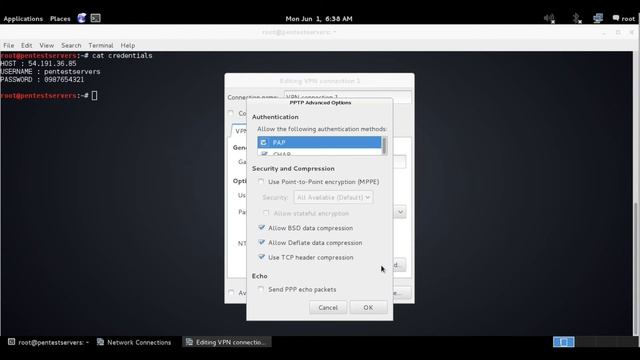
Task: Click authentication methods list scrollbar
Action: 384,146
